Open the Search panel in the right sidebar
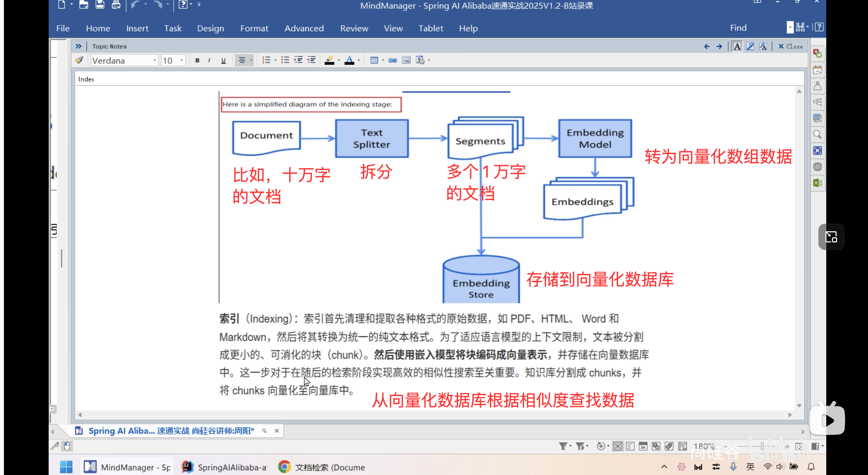This screenshot has width=868, height=475. point(818,135)
